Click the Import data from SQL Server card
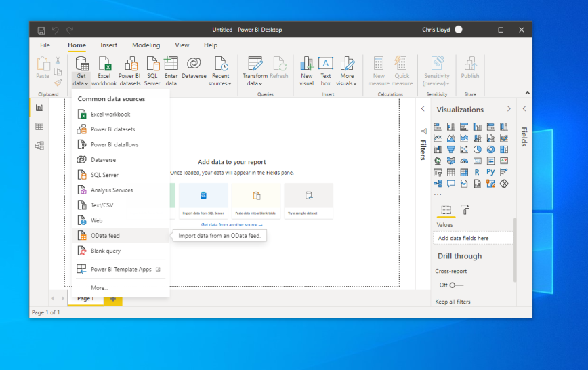The image size is (588, 370). point(203,201)
